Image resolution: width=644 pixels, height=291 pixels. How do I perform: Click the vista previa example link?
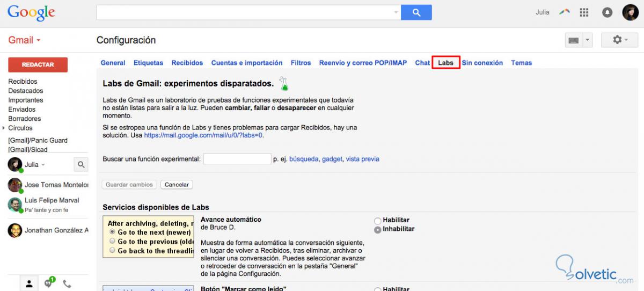click(x=362, y=159)
